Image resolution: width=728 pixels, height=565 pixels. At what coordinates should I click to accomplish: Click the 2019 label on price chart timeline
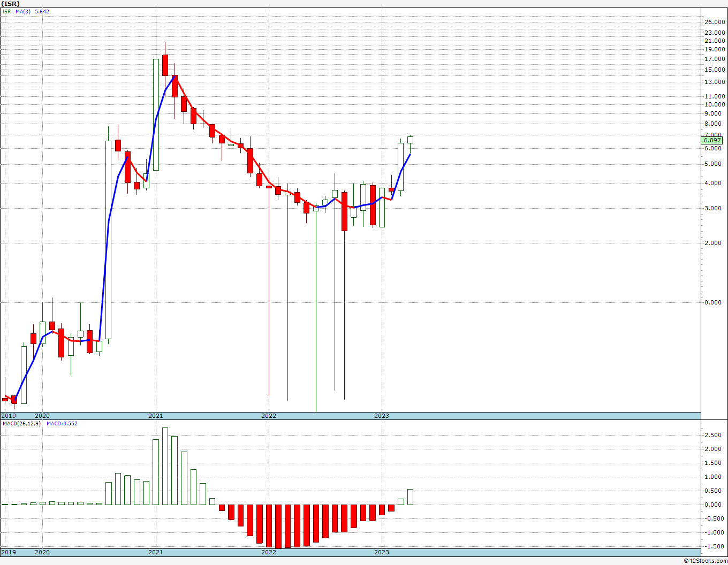point(9,416)
